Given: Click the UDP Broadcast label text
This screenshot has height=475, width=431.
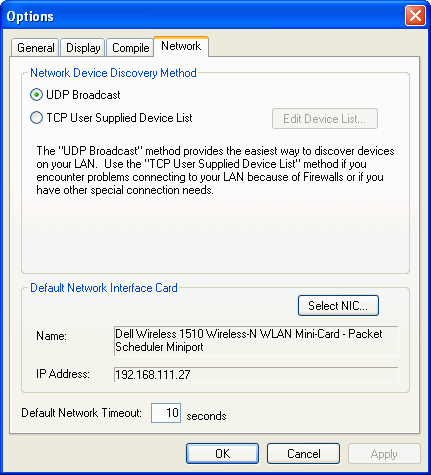Looking at the screenshot, I should click(83, 95).
